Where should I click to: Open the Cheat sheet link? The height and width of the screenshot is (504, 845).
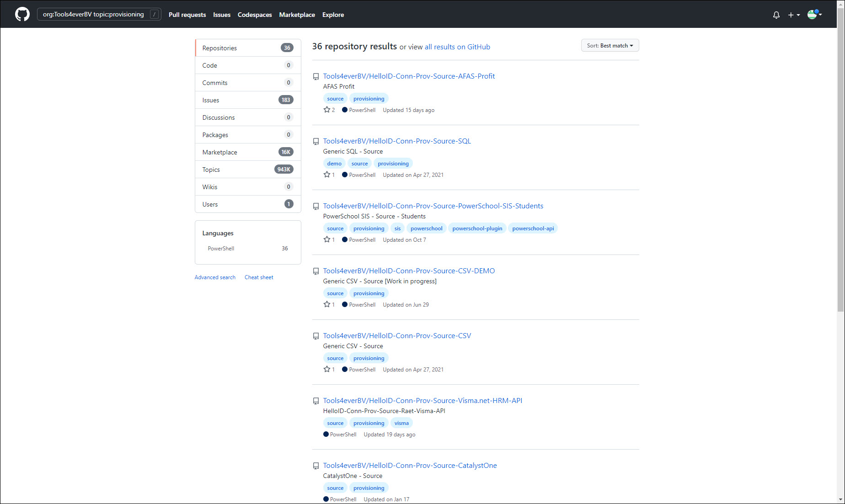[x=259, y=277]
